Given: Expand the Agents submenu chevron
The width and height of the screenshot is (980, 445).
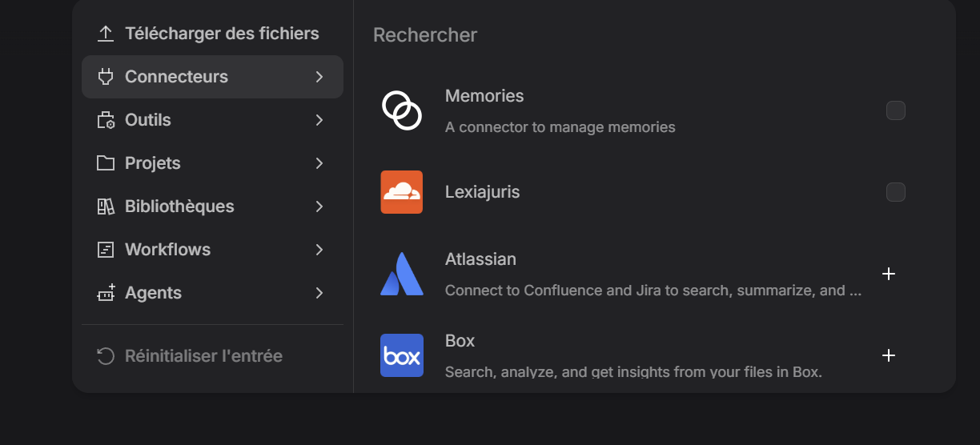Looking at the screenshot, I should point(319,293).
